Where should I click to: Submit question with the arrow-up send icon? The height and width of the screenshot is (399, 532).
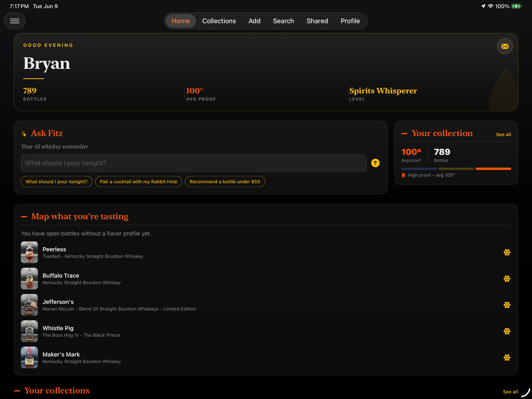[x=375, y=163]
